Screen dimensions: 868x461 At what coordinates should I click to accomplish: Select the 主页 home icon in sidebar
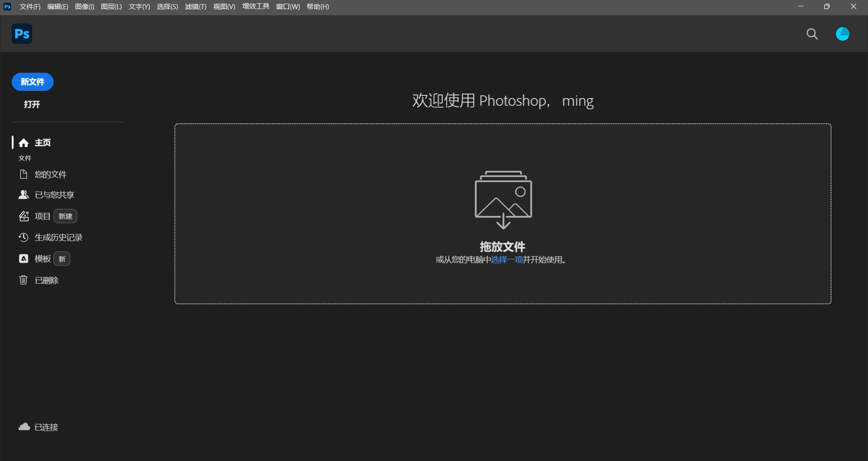[23, 142]
